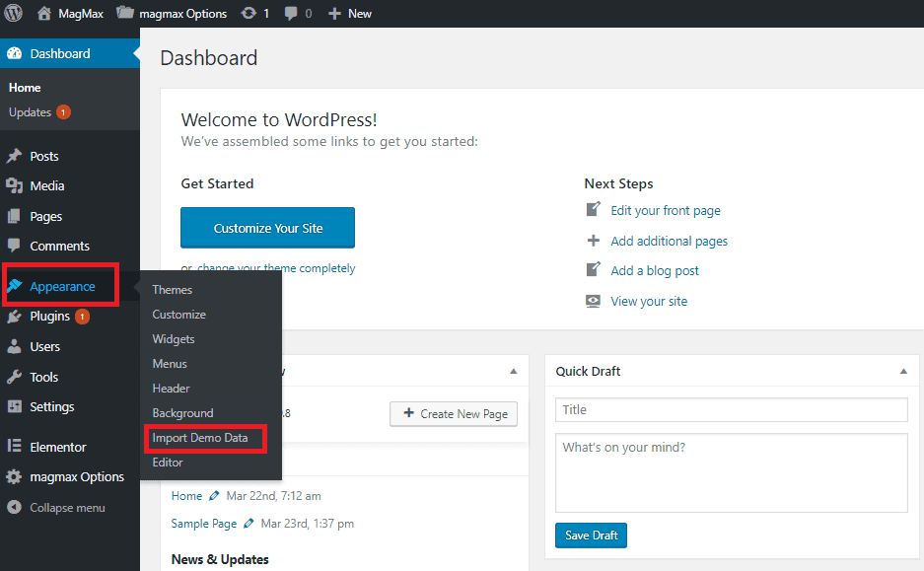Click the magmax Options folder icon

pyautogui.click(x=124, y=13)
